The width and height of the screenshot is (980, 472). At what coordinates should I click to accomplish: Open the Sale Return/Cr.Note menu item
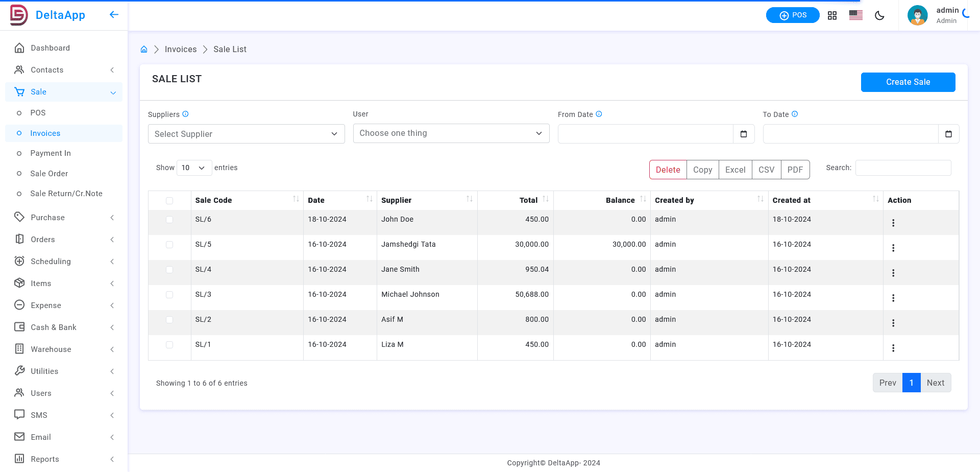click(67, 193)
